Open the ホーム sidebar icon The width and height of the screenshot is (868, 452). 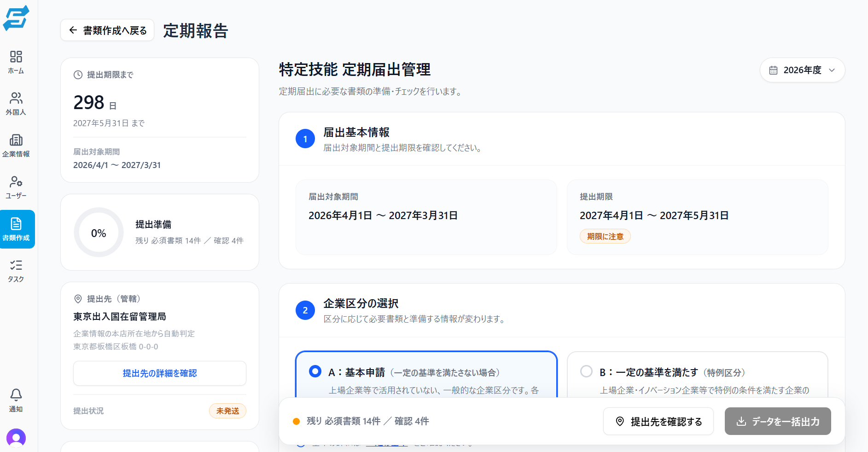(16, 62)
